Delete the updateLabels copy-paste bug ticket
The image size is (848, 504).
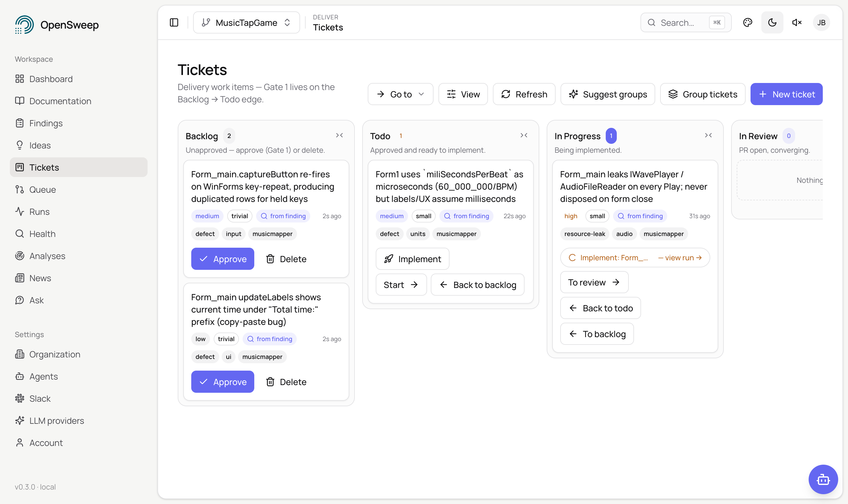[x=286, y=382]
